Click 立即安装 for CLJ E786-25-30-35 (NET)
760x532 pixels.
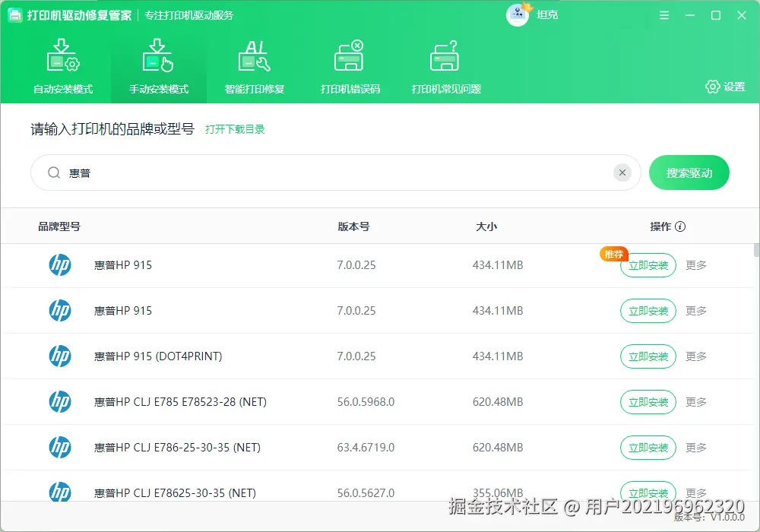coord(648,447)
